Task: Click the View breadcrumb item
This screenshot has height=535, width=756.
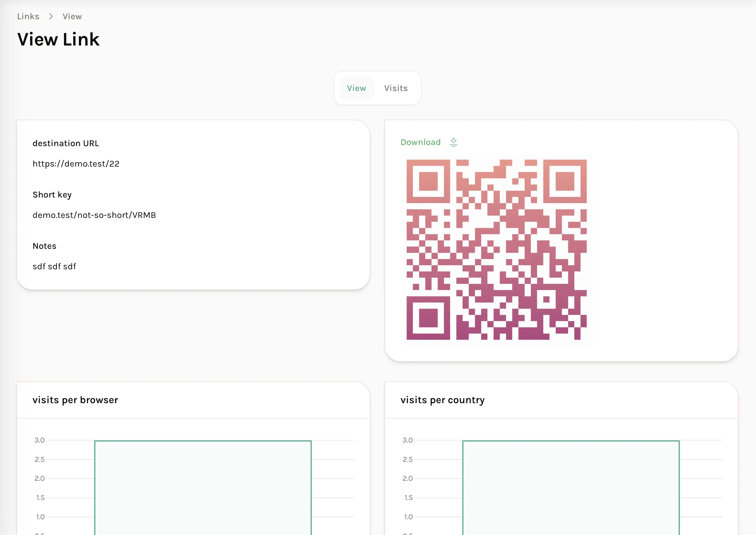Action: coord(72,16)
